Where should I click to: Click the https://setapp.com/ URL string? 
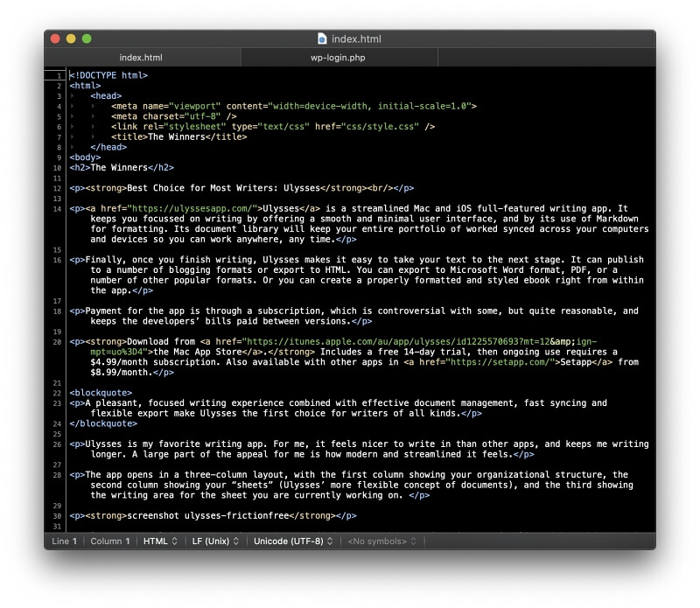(500, 362)
